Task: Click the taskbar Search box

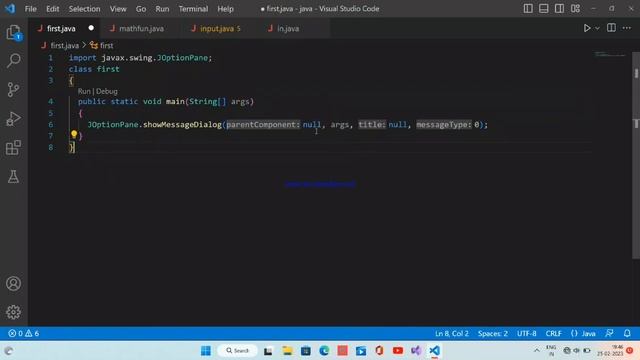Action: pos(237,351)
